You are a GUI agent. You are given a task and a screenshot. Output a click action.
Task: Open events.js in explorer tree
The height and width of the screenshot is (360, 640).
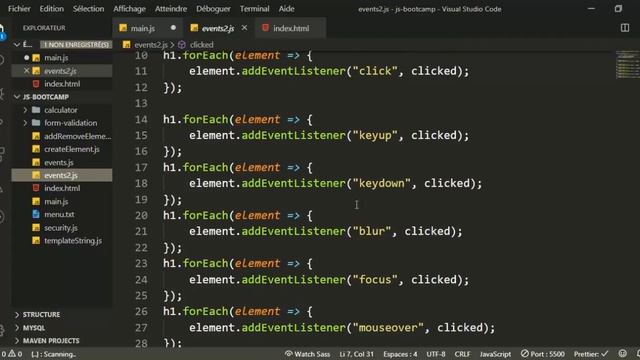(x=59, y=162)
